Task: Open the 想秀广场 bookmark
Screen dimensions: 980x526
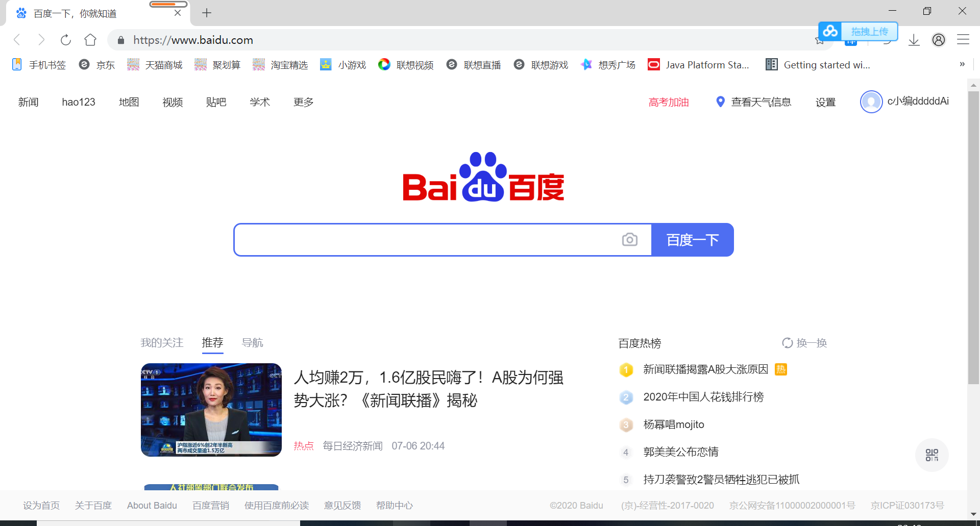Action: (x=608, y=65)
